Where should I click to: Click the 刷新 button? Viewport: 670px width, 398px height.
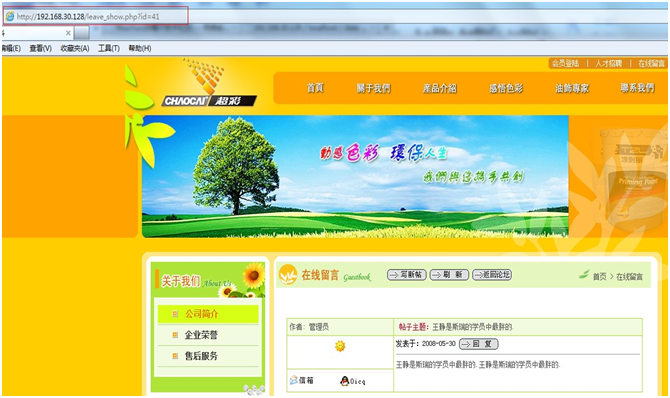tap(449, 274)
